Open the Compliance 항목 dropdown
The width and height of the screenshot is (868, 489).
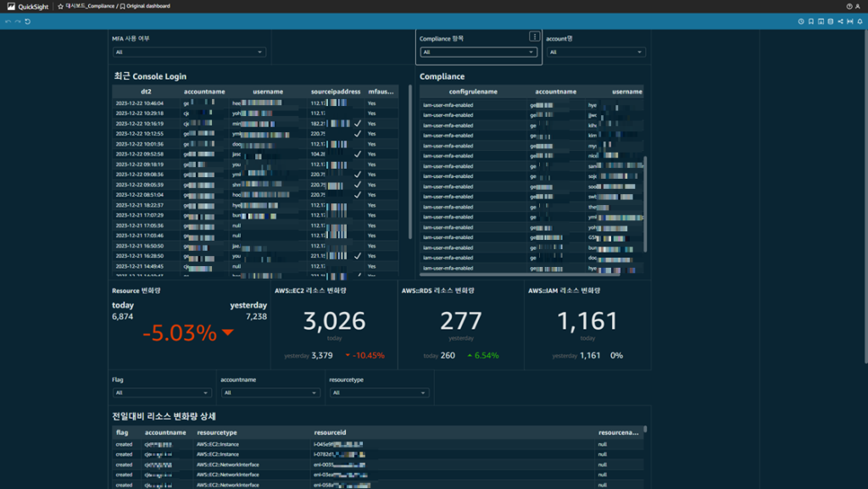coord(479,53)
